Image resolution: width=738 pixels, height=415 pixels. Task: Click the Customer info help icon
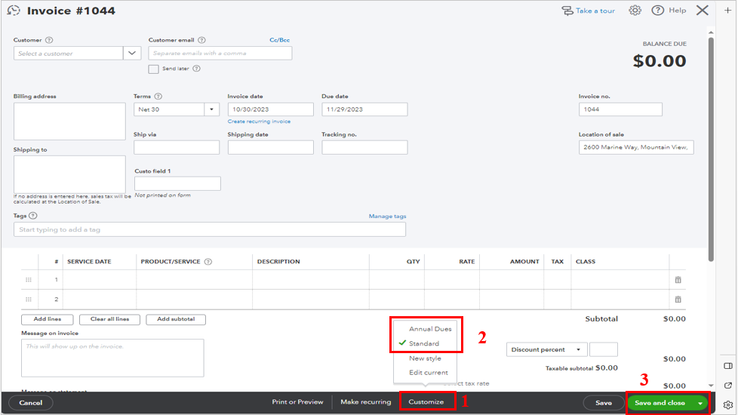tap(49, 40)
